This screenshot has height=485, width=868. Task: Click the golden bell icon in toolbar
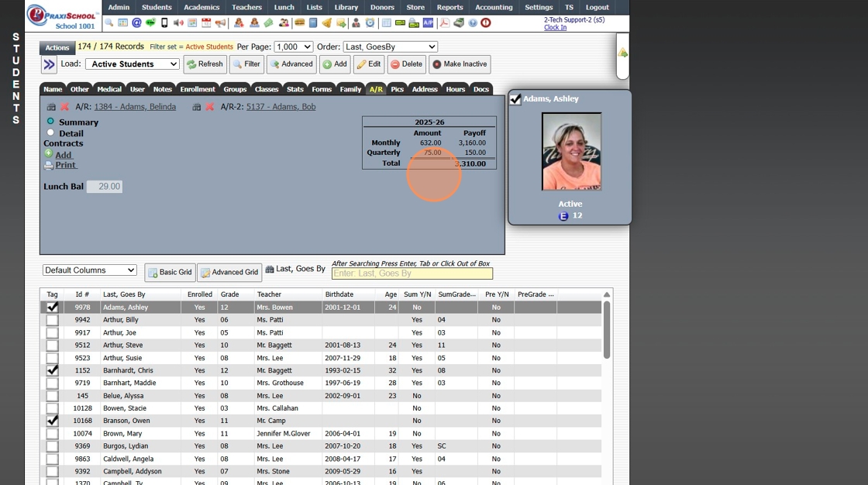coord(326,22)
